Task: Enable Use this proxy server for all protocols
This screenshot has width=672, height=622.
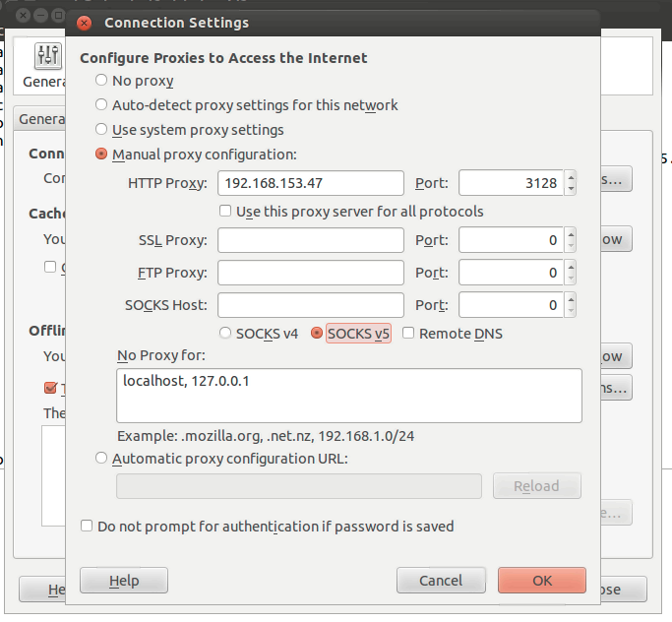Action: (225, 211)
